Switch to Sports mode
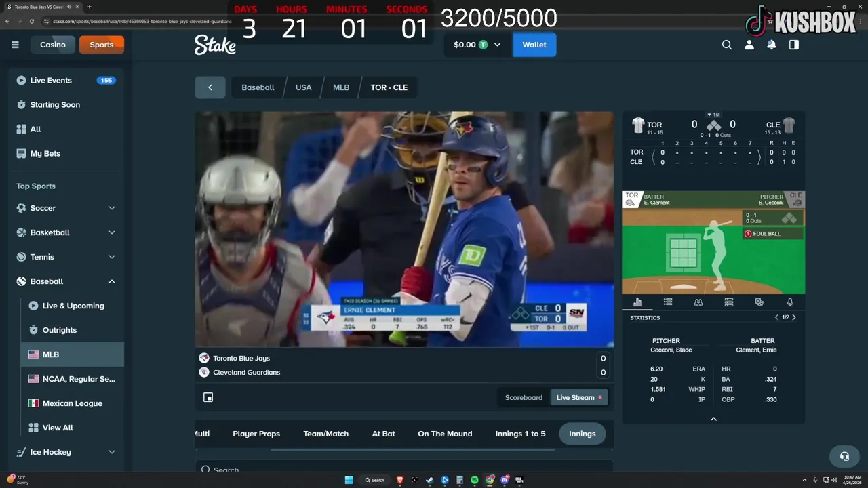The height and width of the screenshot is (488, 868). pyautogui.click(x=102, y=45)
